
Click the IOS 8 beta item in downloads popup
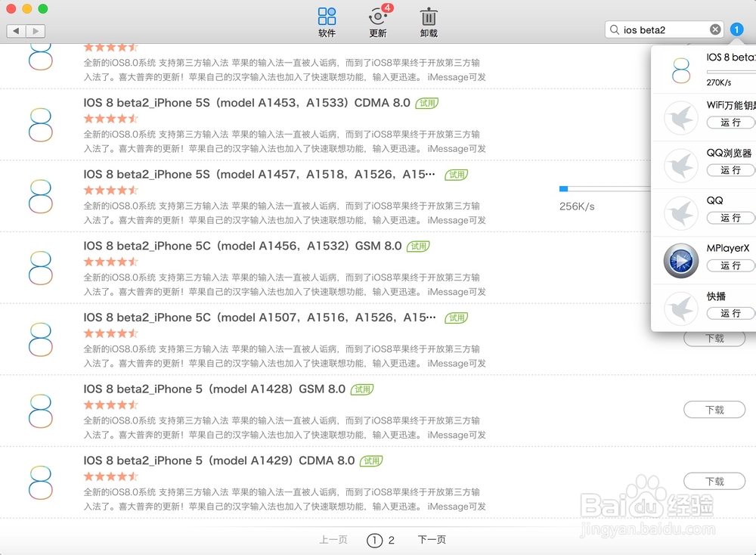[x=704, y=70]
